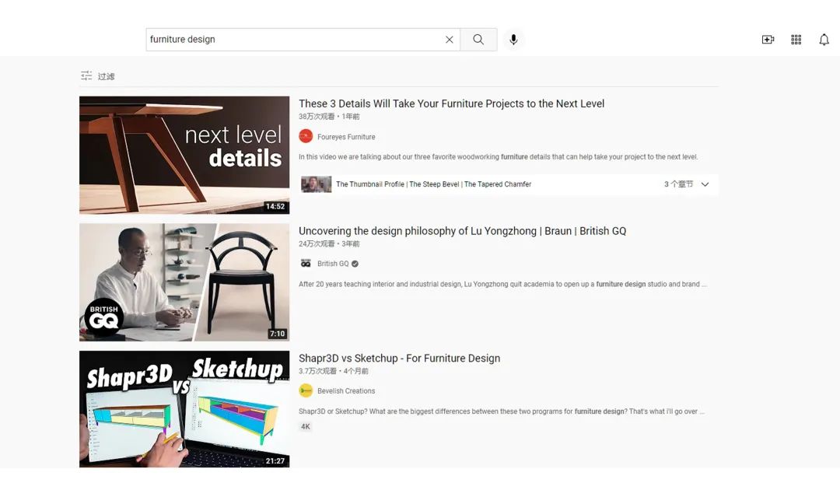Open 'These 3 Details' video title
The height and width of the screenshot is (504, 840).
(451, 103)
